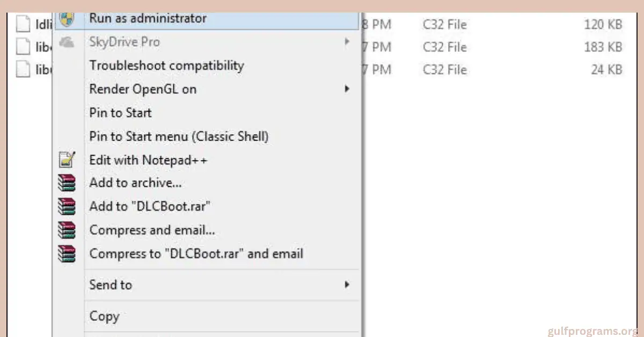Click the WinRAR icon next to Add to archive
Screen dimensions: 644x337
click(67, 182)
